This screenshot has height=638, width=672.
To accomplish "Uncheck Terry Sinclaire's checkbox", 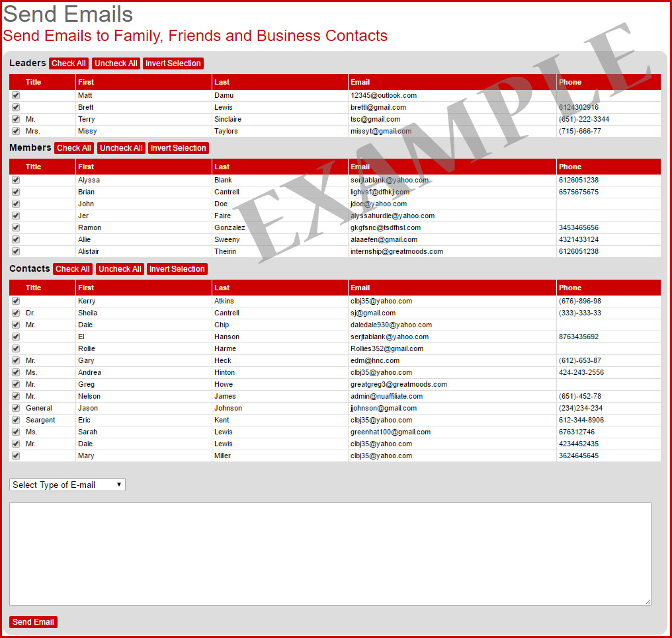I will coord(15,119).
